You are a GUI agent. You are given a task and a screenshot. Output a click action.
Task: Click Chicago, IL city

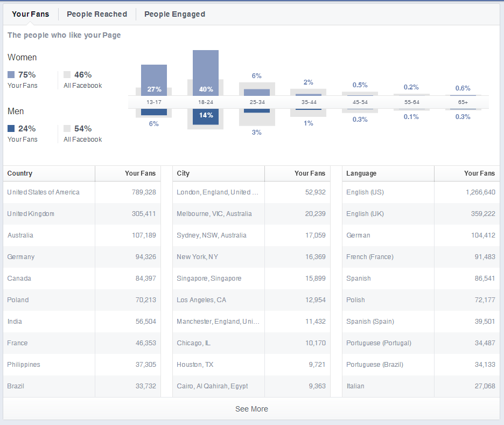(x=193, y=343)
